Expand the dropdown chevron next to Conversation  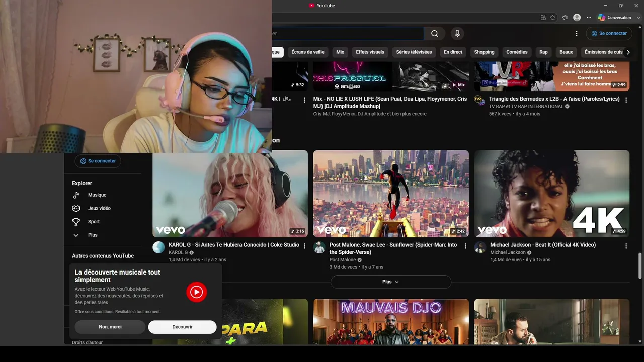638,18
